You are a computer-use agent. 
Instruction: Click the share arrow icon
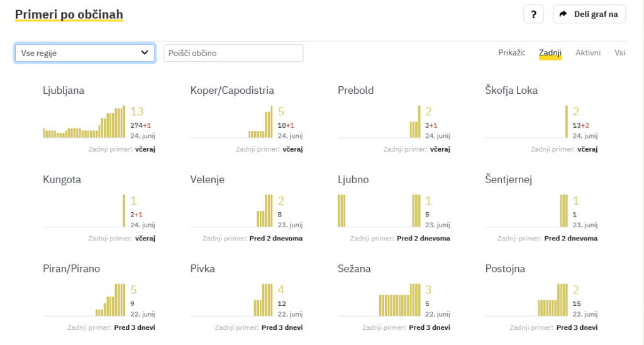coord(563,14)
